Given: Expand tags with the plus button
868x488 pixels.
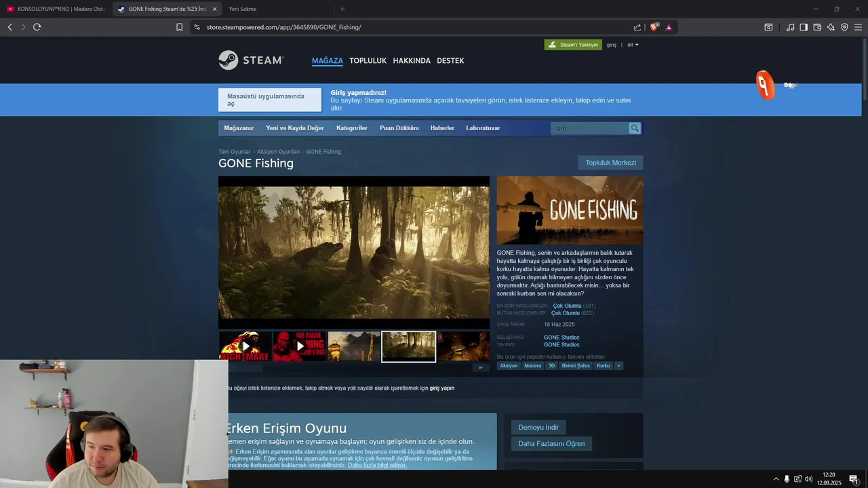Looking at the screenshot, I should click(618, 365).
